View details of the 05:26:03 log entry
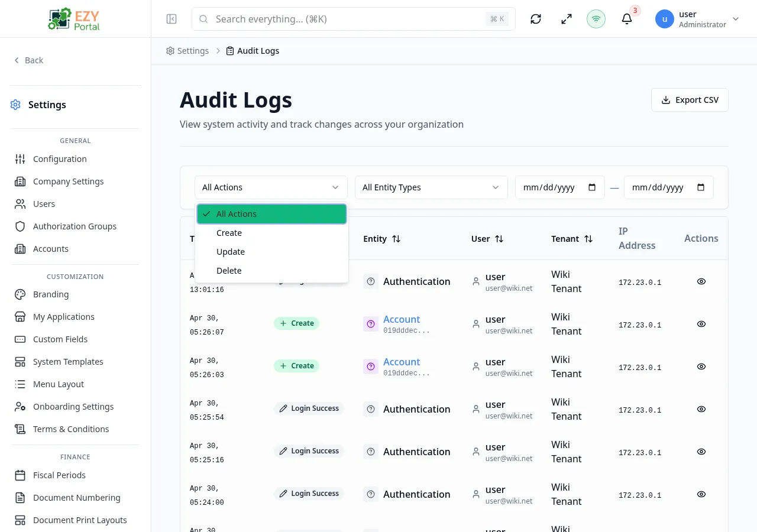 [x=701, y=366]
